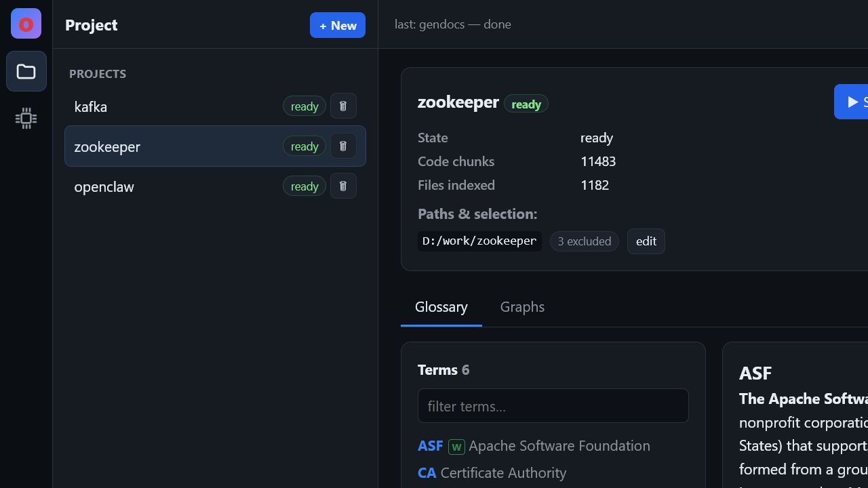
Task: Click openclaw's ready status badge
Action: [304, 186]
